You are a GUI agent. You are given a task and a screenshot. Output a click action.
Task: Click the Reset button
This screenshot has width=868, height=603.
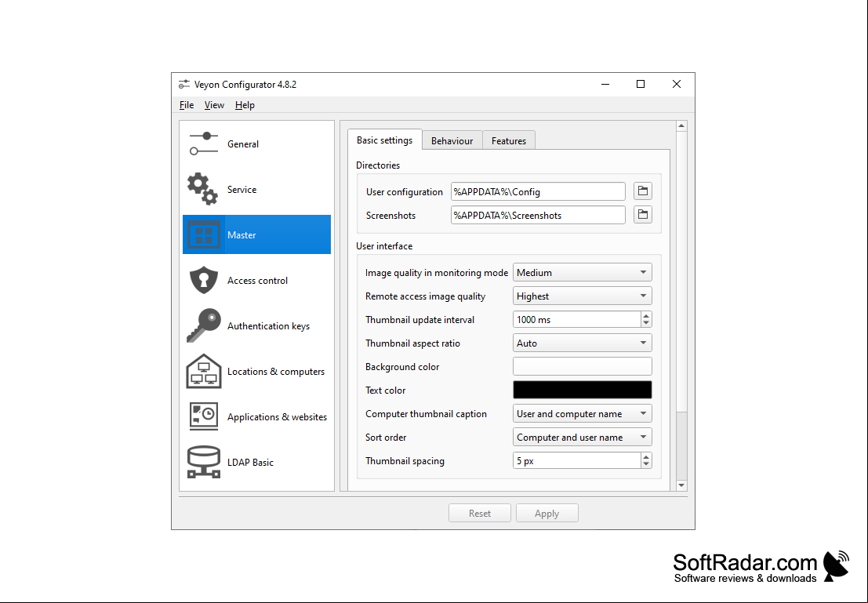coord(479,514)
